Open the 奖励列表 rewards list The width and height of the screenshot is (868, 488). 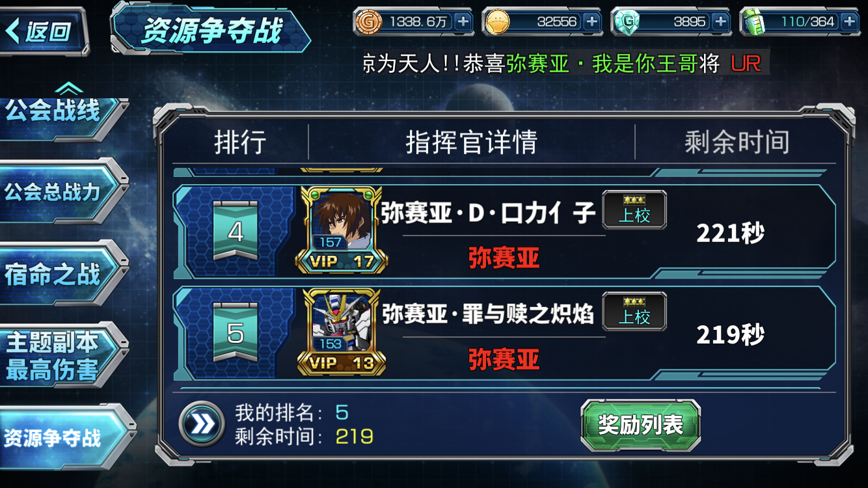click(640, 425)
